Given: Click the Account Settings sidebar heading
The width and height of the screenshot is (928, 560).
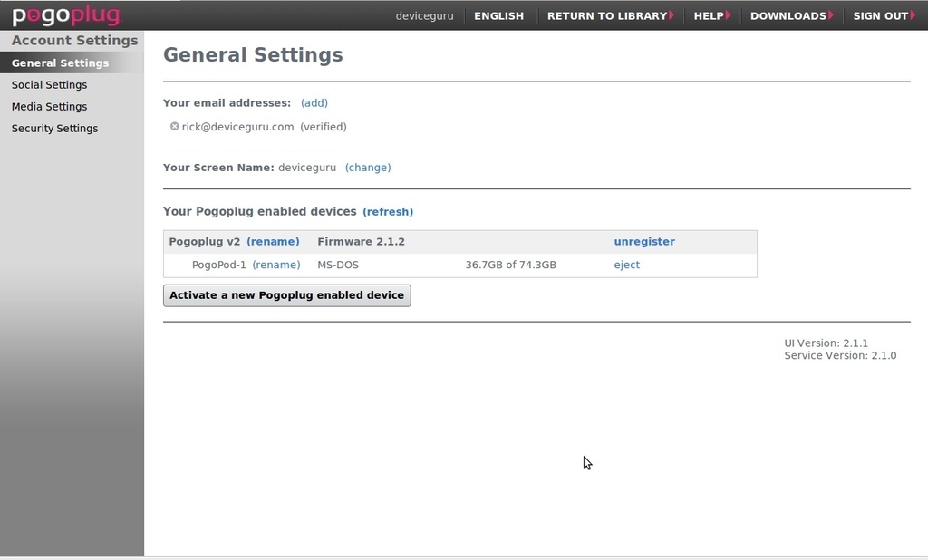Looking at the screenshot, I should click(74, 40).
